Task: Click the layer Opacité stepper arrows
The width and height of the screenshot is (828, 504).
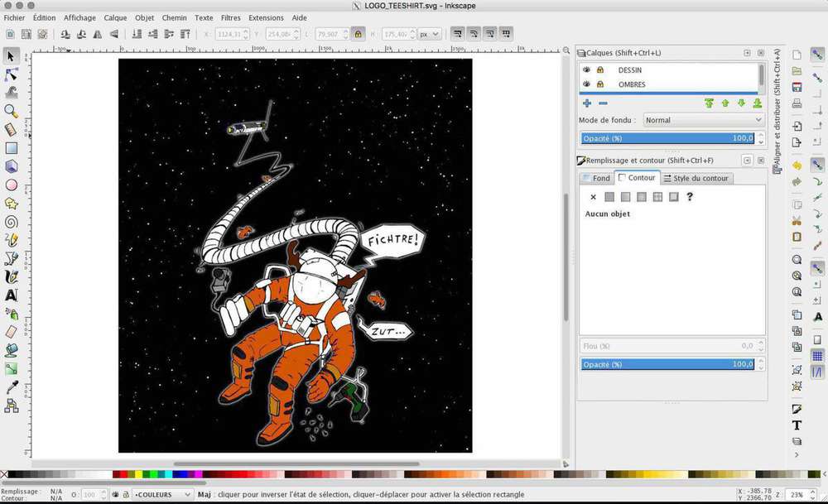Action: coord(761,139)
